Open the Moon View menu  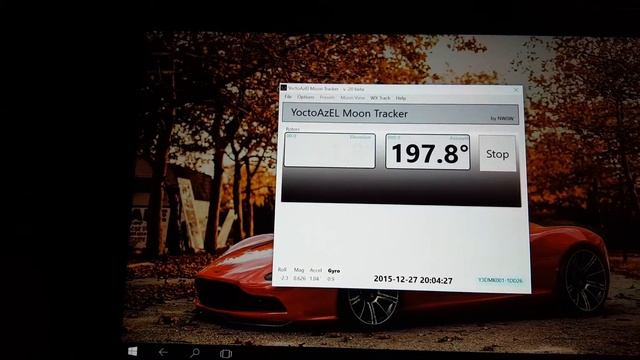click(353, 98)
